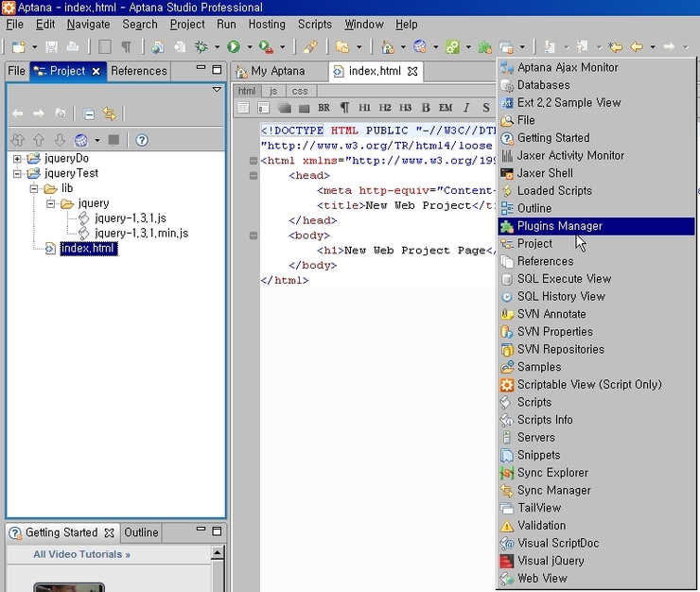This screenshot has height=592, width=700.
Task: Insert H3 heading from editor toolbar
Action: pos(406,108)
